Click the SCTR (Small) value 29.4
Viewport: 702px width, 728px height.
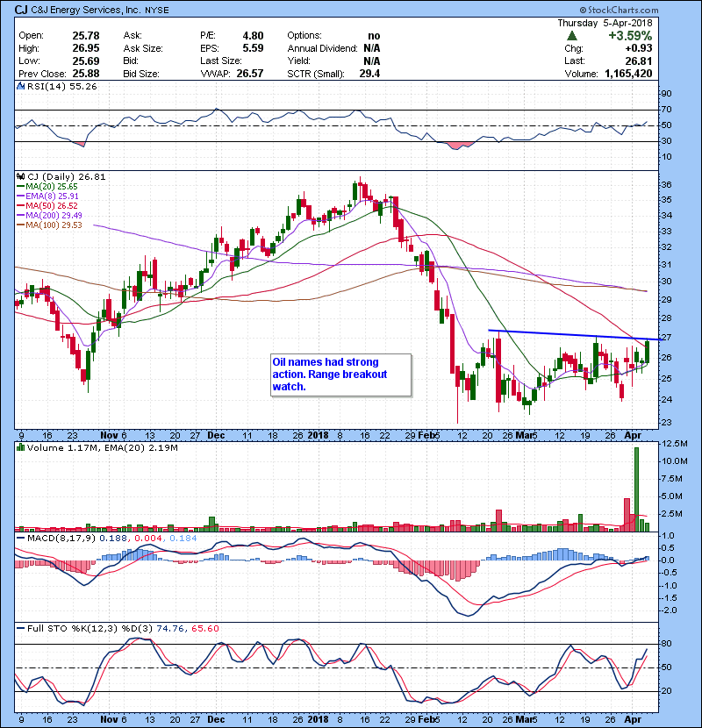tap(369, 74)
